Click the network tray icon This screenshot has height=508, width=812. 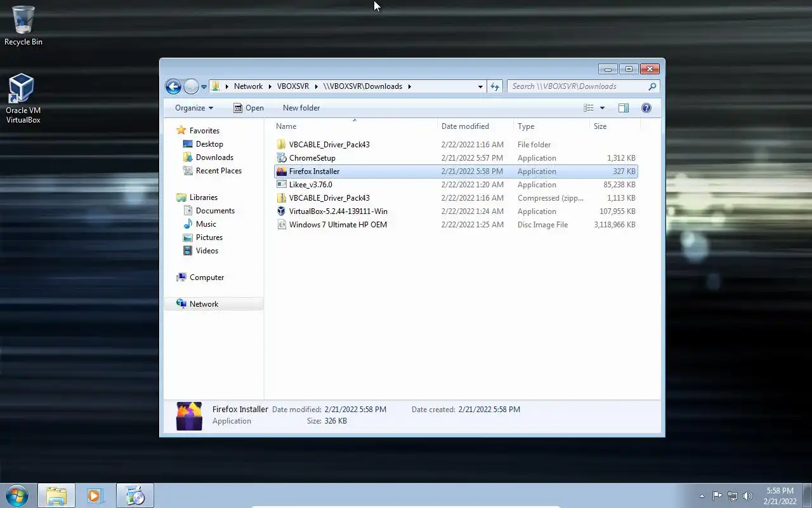tap(733, 496)
